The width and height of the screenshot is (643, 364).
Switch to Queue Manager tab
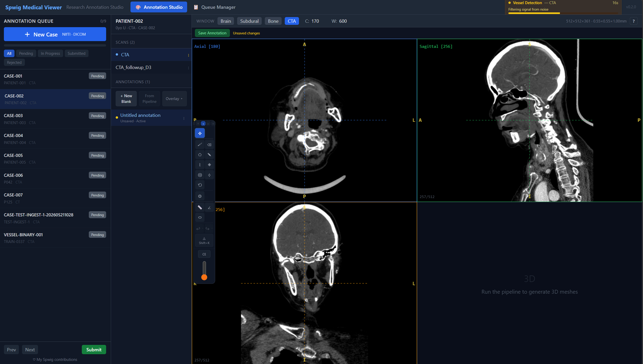coord(215,7)
